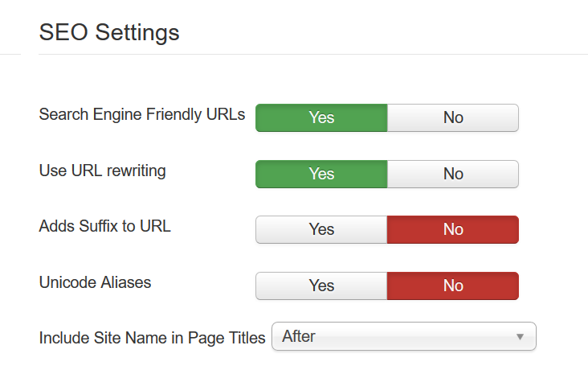Click the Unicode Aliases label

[x=95, y=282]
